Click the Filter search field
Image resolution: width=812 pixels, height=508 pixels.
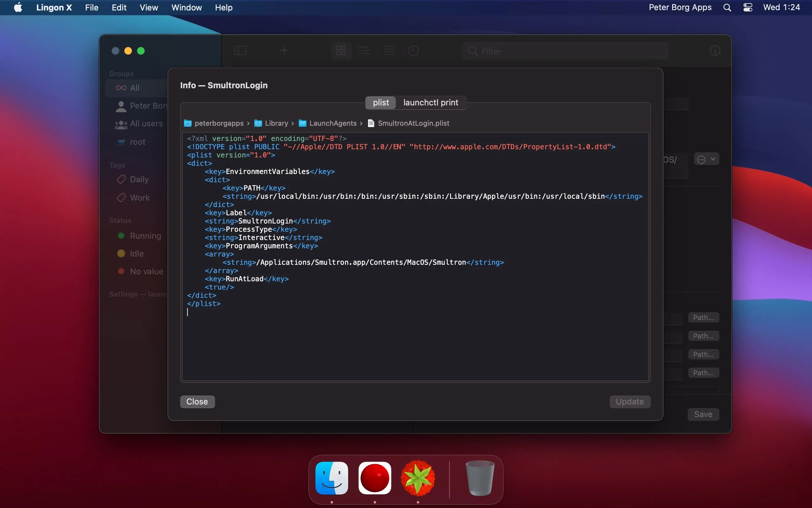tap(565, 51)
